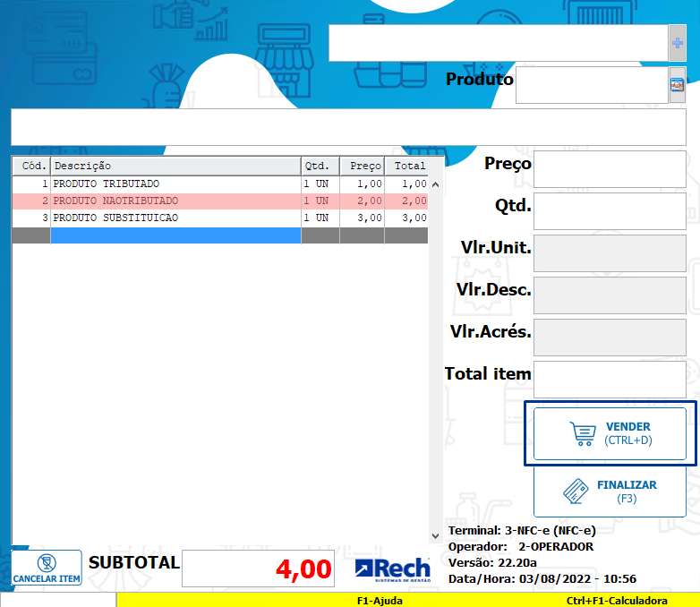Click the blue highlighted empty row
Image resolution: width=700 pixels, height=607 pixels.
click(x=175, y=235)
